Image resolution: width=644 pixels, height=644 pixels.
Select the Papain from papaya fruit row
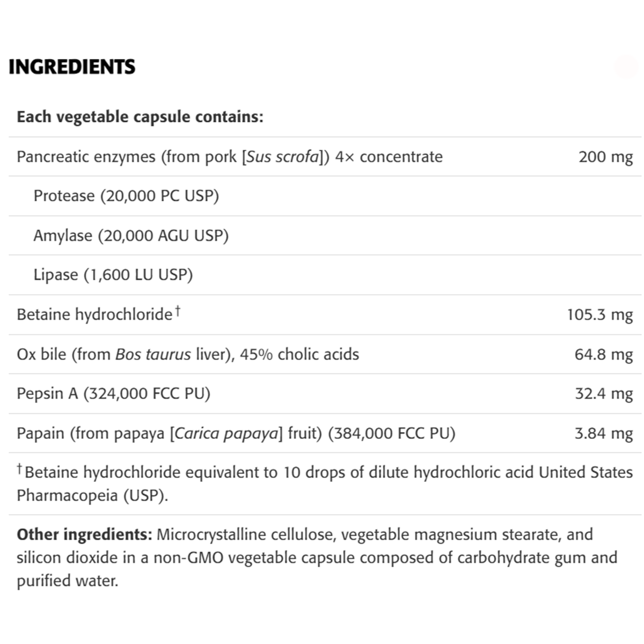point(236,433)
